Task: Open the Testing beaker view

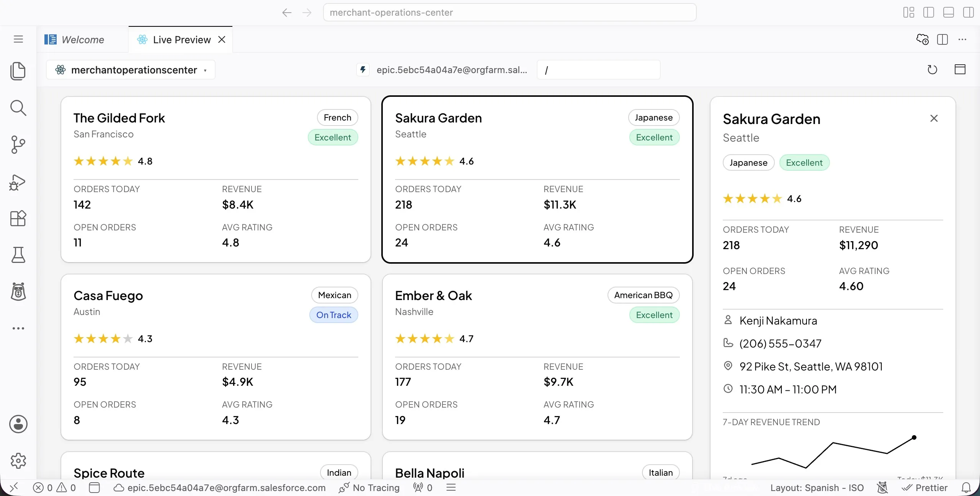Action: pos(18,255)
